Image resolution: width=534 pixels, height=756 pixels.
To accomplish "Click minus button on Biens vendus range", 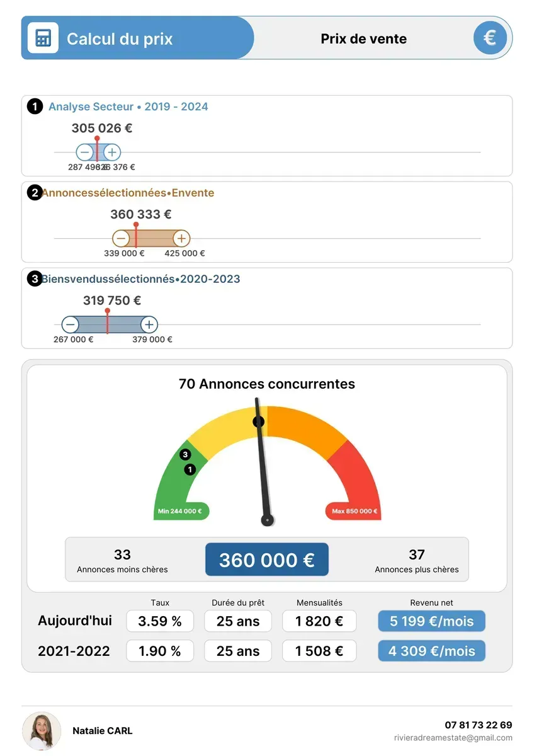I will pos(71,324).
